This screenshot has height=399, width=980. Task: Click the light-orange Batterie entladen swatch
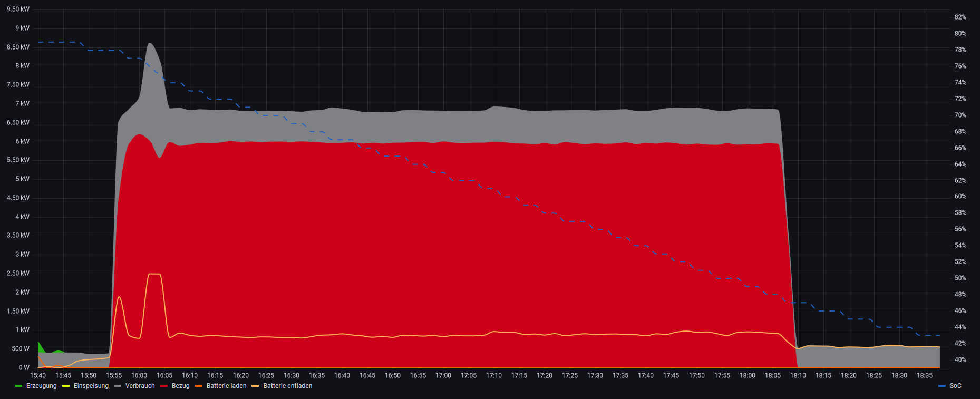[x=256, y=386]
